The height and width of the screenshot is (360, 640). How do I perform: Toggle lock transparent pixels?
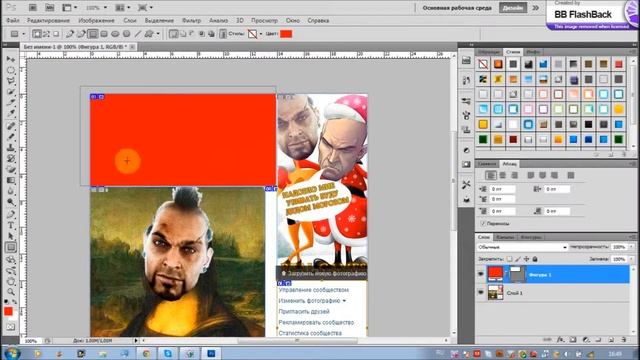coord(509,259)
